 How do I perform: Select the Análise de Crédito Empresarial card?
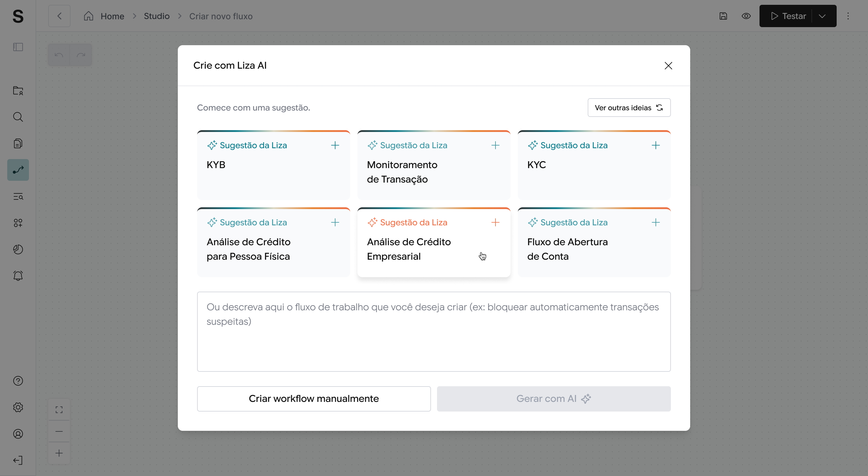pos(433,249)
